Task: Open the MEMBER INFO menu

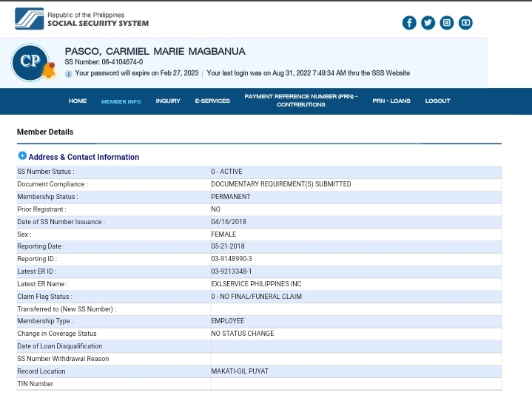Action: (121, 101)
